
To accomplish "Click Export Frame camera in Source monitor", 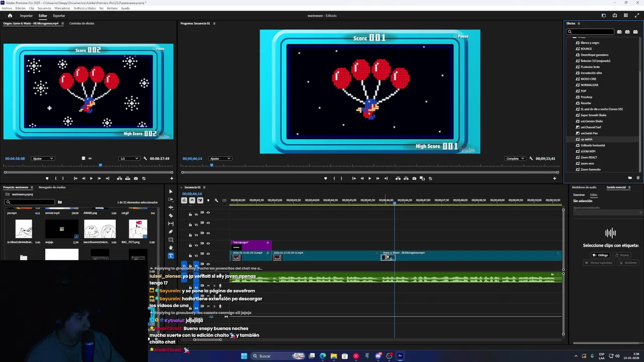I will [x=135, y=178].
